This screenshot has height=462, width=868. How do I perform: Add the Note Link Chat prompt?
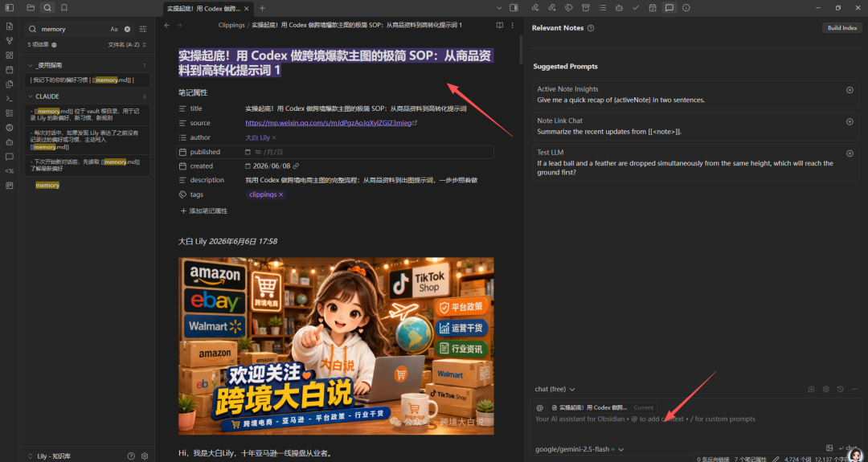[x=850, y=121]
